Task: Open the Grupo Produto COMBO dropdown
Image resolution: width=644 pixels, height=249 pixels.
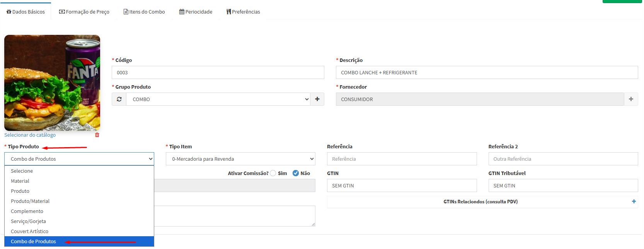Action: (218, 100)
